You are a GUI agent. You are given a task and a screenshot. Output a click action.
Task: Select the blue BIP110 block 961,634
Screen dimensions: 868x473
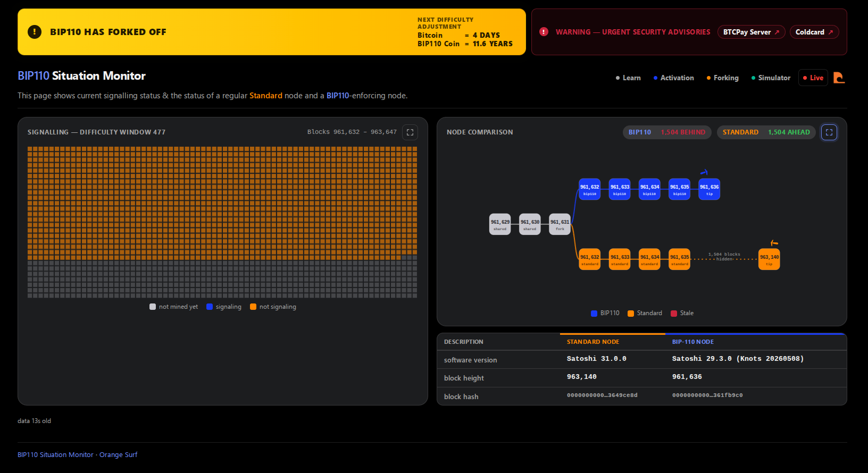click(649, 189)
